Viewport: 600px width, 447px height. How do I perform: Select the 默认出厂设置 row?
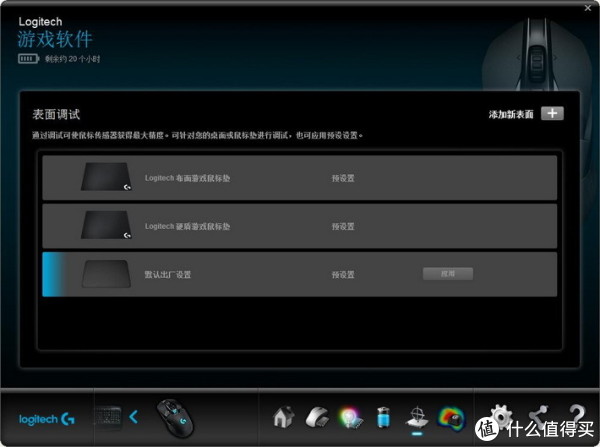(x=300, y=274)
